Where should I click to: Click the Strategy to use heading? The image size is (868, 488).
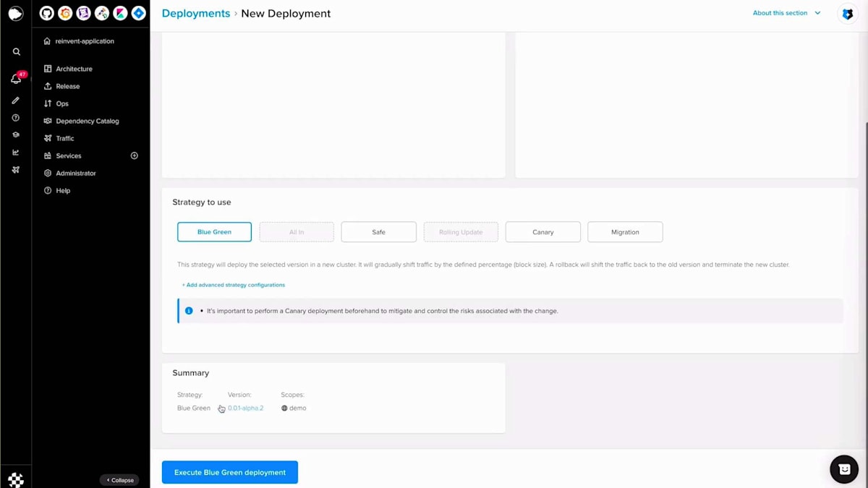click(202, 202)
